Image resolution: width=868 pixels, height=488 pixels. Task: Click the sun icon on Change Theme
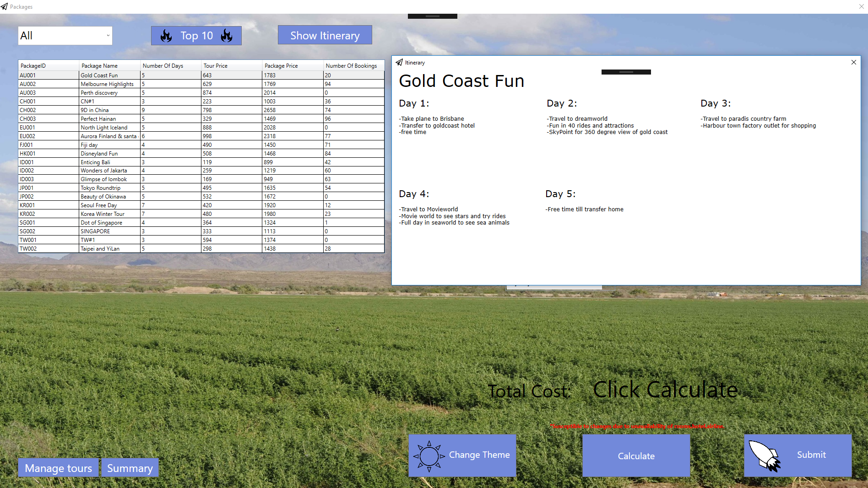click(429, 456)
